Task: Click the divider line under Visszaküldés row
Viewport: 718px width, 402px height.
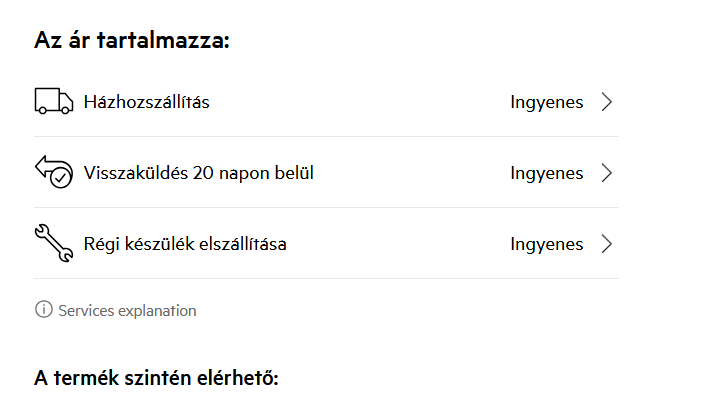Action: (326, 207)
